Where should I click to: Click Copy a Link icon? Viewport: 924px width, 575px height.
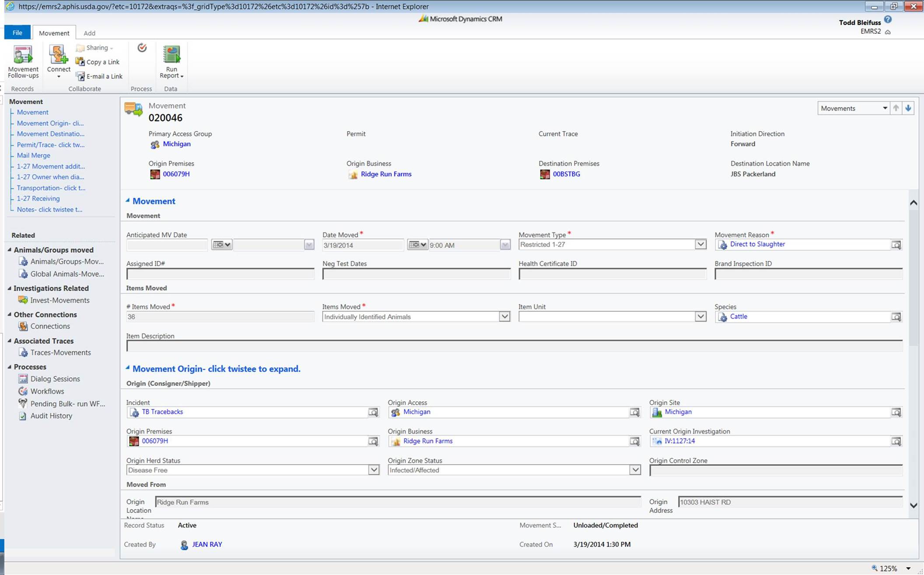click(80, 62)
